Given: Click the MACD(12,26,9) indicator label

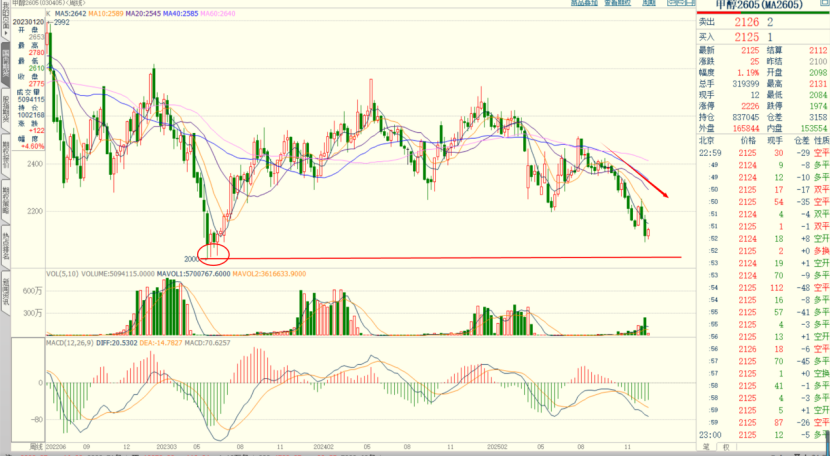Looking at the screenshot, I should (x=70, y=343).
